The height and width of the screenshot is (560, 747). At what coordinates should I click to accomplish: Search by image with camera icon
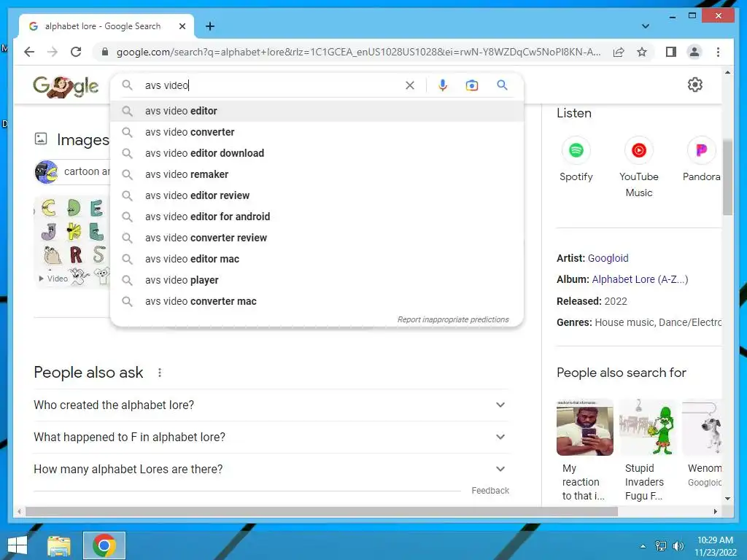(x=472, y=85)
